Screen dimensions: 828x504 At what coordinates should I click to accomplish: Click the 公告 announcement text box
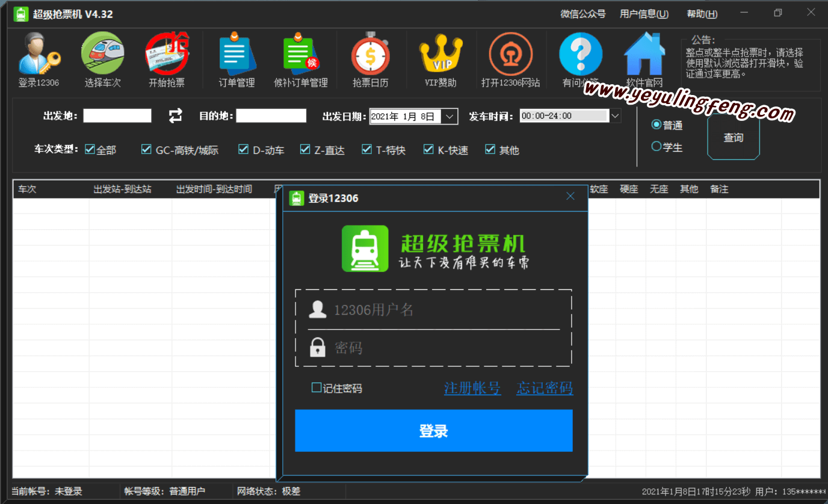tap(751, 64)
